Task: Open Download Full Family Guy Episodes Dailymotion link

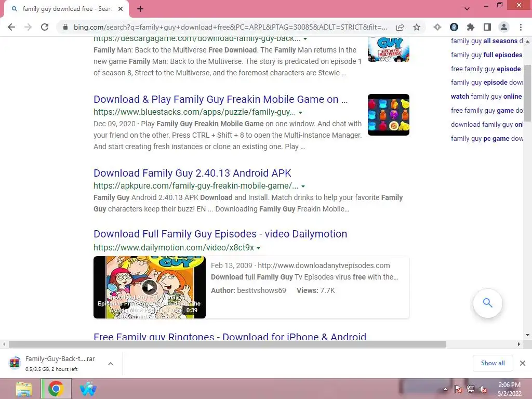Action: [x=220, y=234]
